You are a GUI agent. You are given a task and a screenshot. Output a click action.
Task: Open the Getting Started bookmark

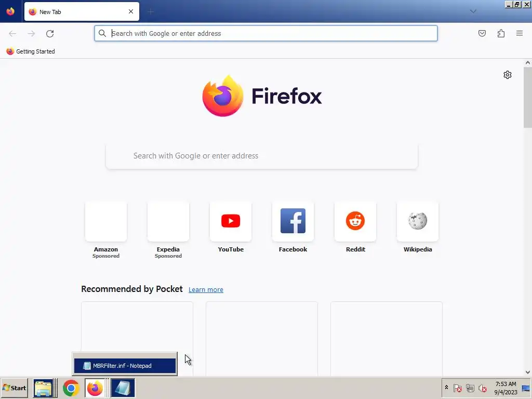(31, 51)
